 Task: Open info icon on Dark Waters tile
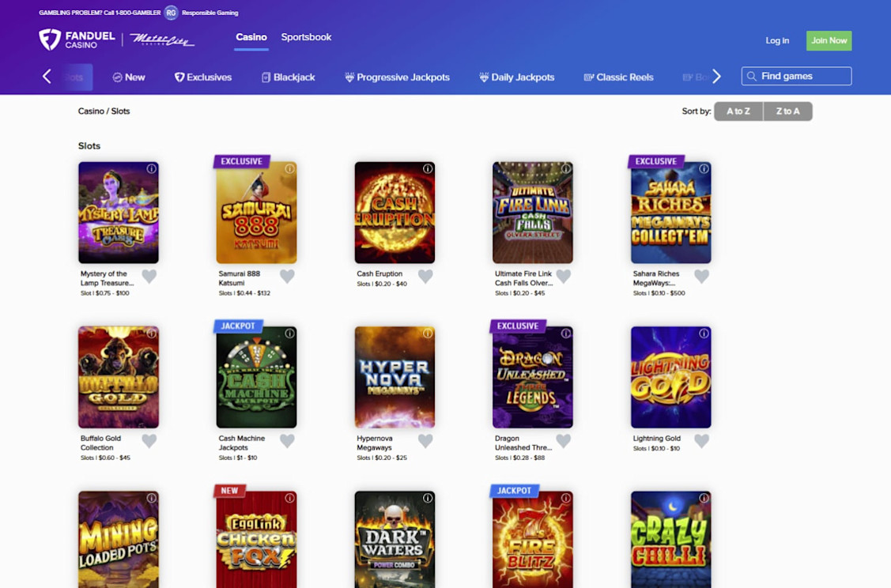pos(428,498)
